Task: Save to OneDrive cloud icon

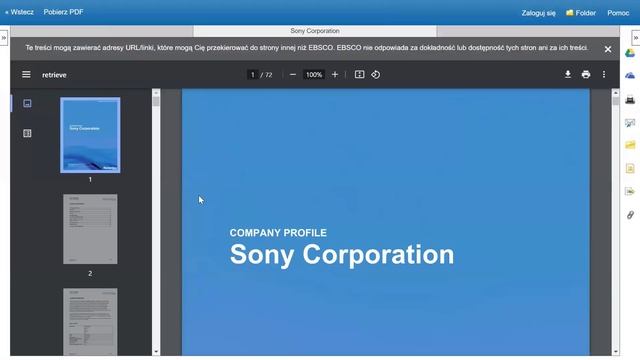Action: click(630, 76)
